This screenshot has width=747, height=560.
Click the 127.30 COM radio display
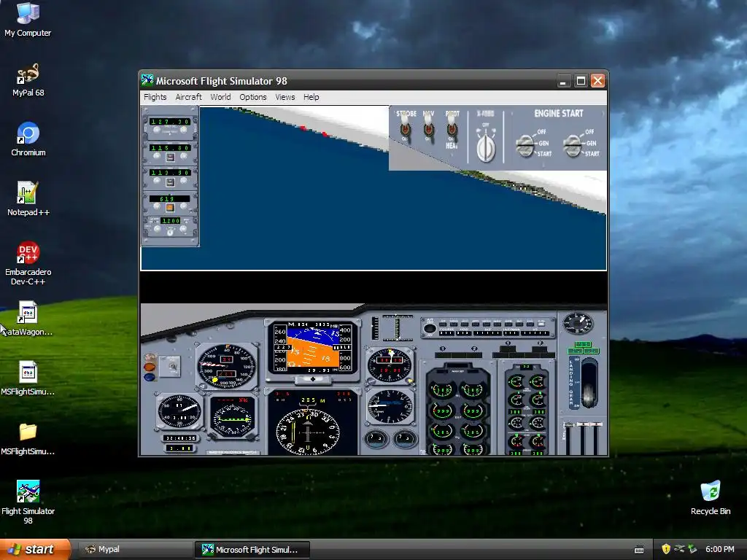point(170,122)
